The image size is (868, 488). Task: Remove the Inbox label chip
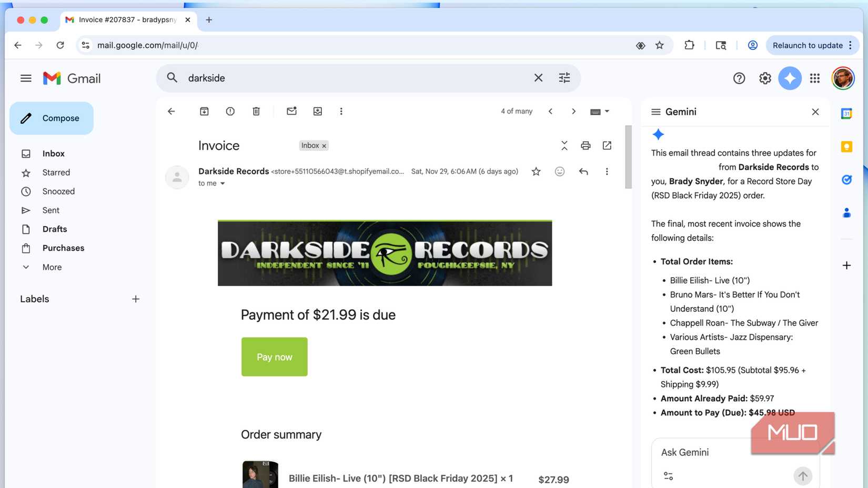click(324, 146)
